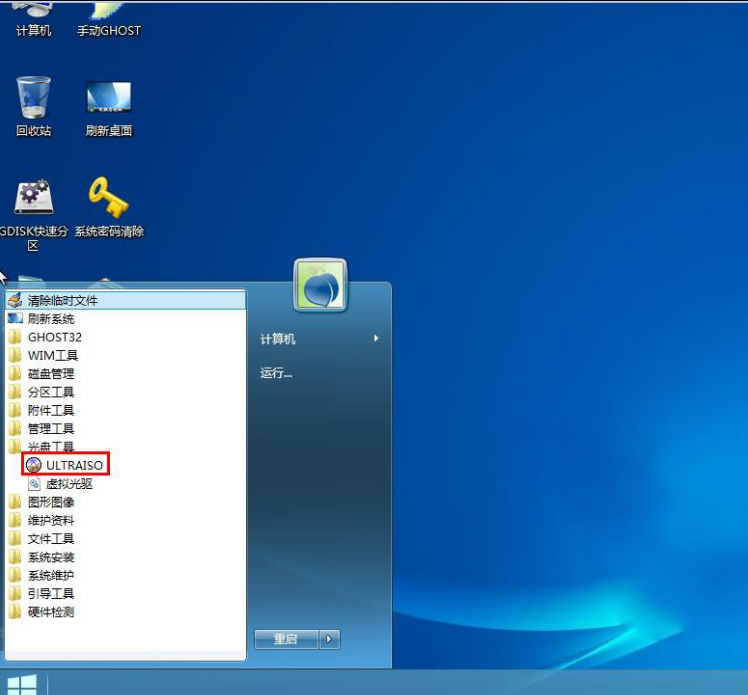748x695 pixels.
Task: Open shutdown options arrow next to 重启
Action: 329,639
